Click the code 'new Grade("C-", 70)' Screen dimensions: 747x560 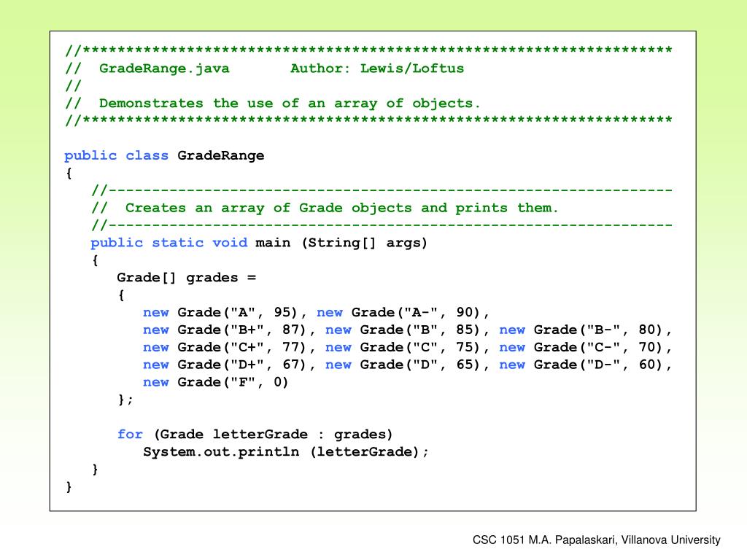click(x=581, y=347)
